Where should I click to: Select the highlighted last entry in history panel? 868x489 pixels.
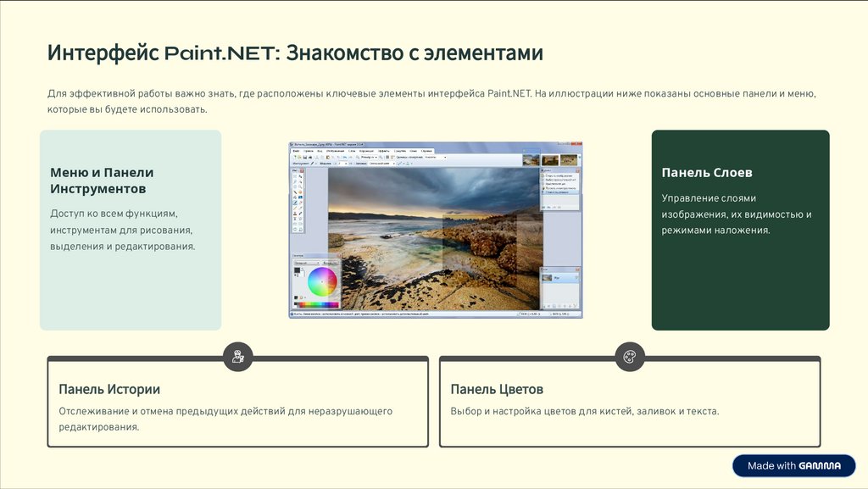pyautogui.click(x=559, y=192)
